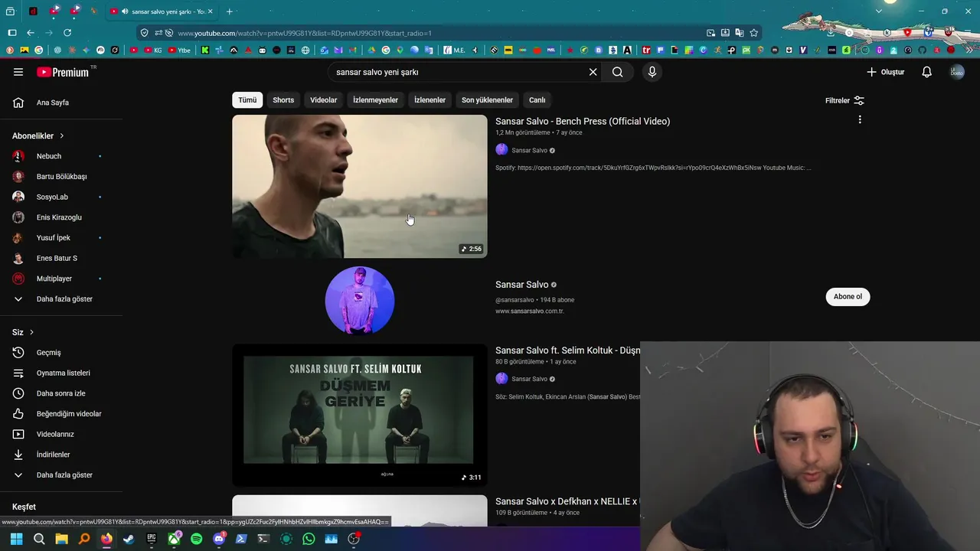Image resolution: width=980 pixels, height=551 pixels.
Task: Submit search with magnifier button
Action: [617, 72]
